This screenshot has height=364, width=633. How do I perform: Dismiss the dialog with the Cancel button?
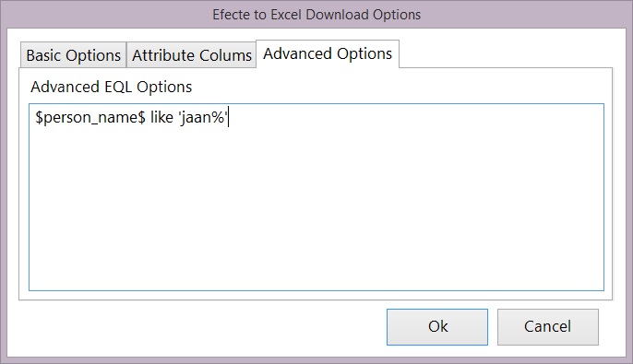tap(548, 327)
